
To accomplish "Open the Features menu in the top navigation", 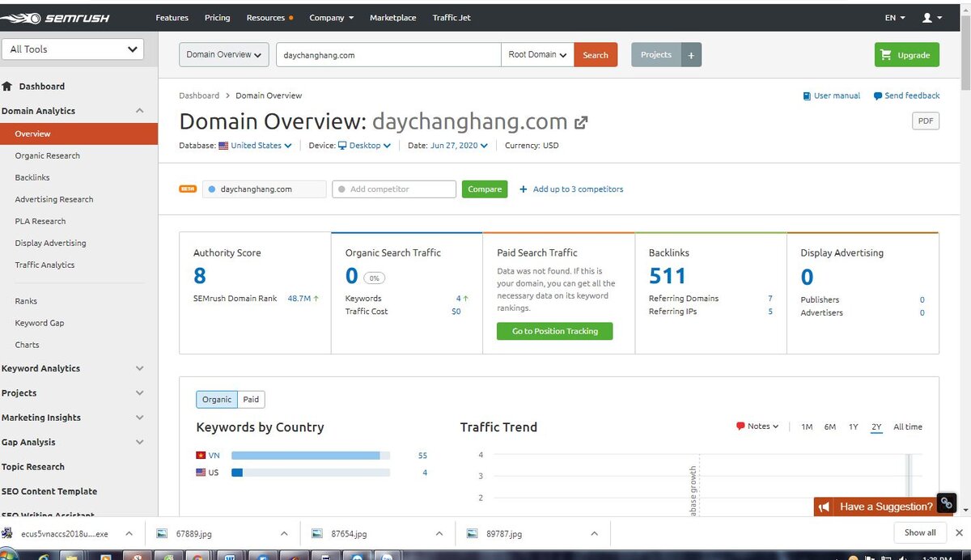I will [172, 17].
